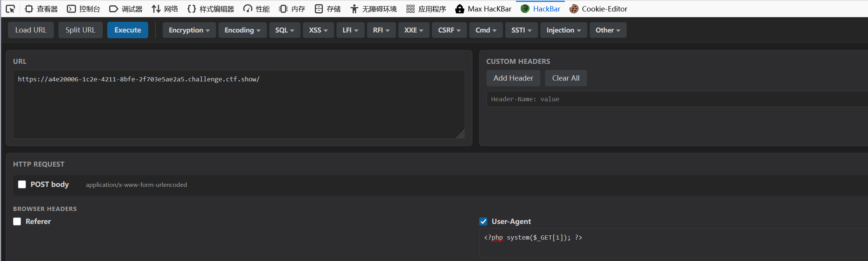Open the CSRF dropdown menu
The height and width of the screenshot is (261, 868).
pyautogui.click(x=449, y=30)
